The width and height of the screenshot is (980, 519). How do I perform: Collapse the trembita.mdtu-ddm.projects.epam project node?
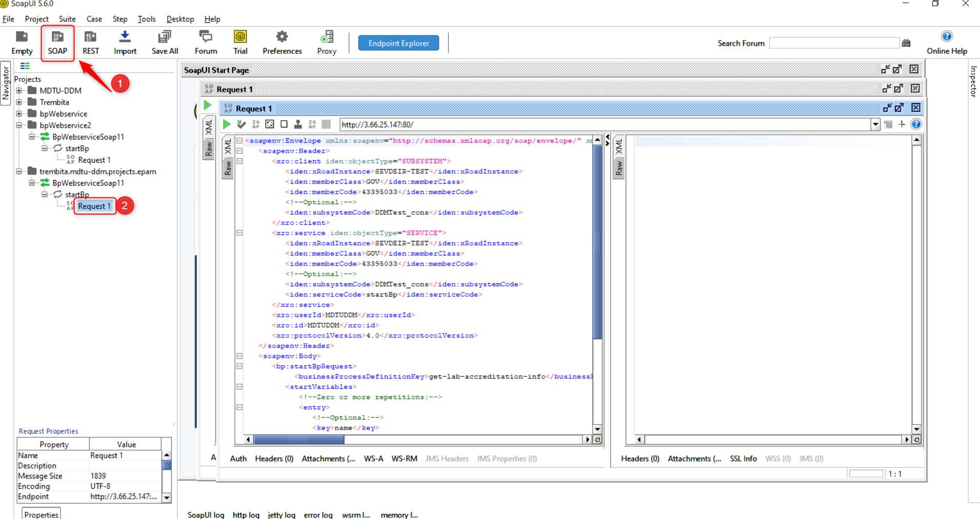click(x=19, y=171)
